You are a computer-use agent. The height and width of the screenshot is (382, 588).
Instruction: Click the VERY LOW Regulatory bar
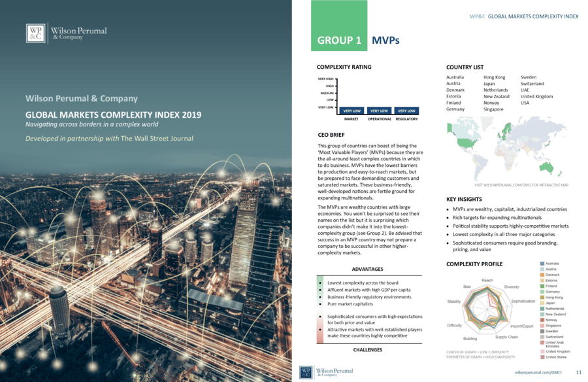(x=406, y=111)
